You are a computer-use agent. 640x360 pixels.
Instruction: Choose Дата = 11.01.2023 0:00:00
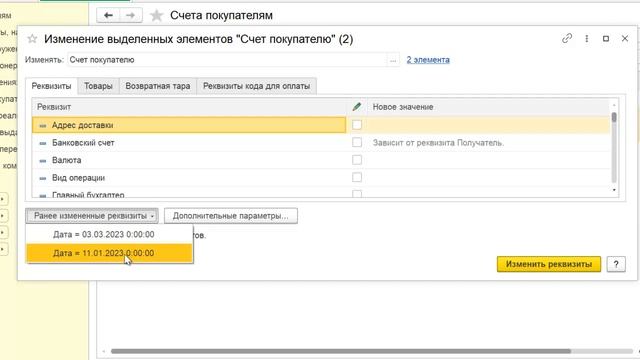click(109, 253)
